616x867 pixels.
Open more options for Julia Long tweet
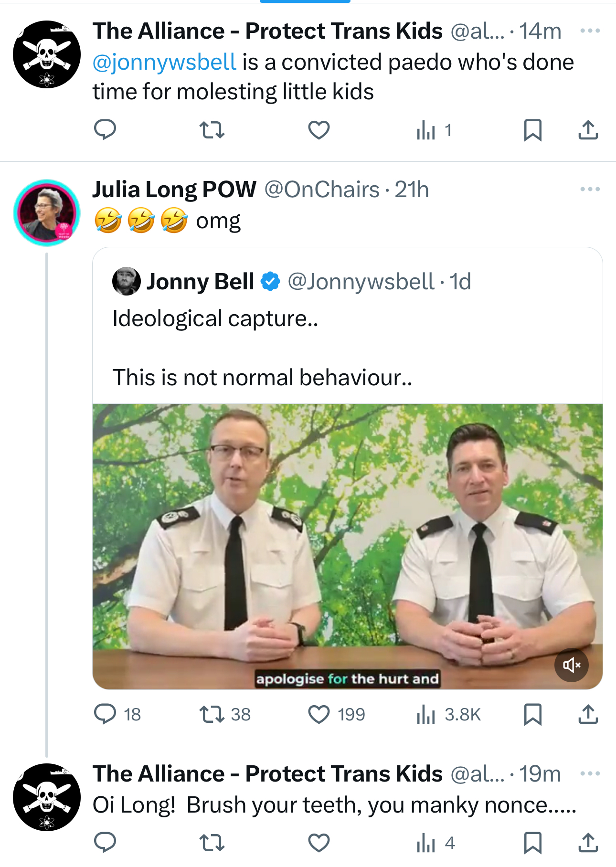click(x=590, y=190)
